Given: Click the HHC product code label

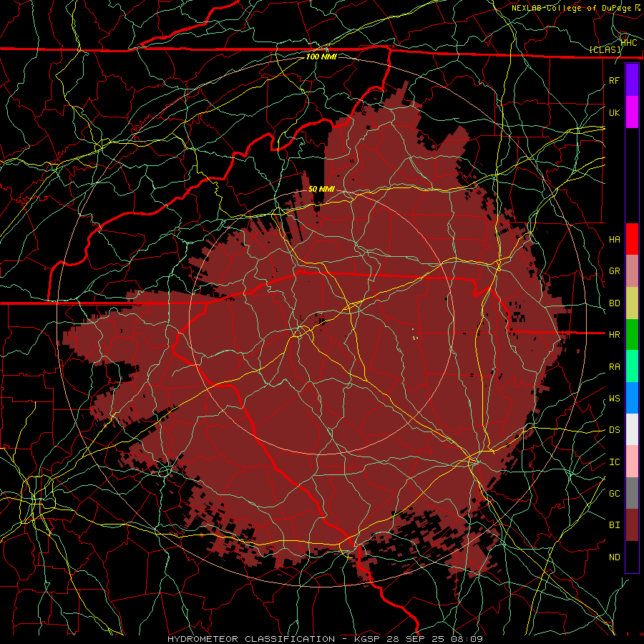Looking at the screenshot, I should pos(629,42).
